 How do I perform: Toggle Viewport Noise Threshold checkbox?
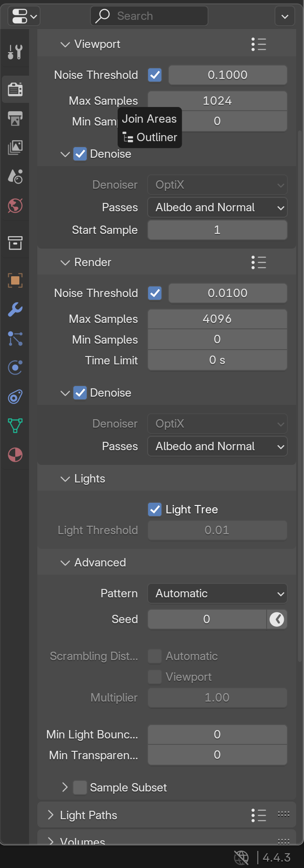tap(155, 75)
